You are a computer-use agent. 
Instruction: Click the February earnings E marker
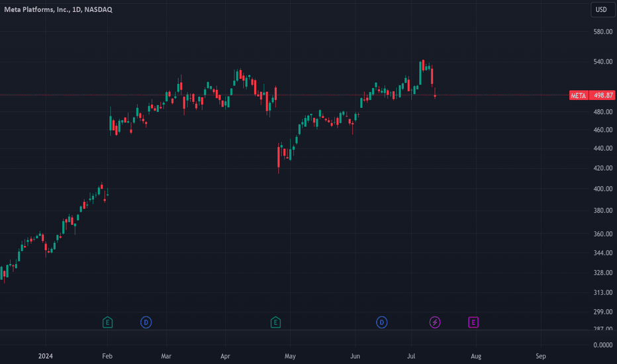(x=107, y=322)
